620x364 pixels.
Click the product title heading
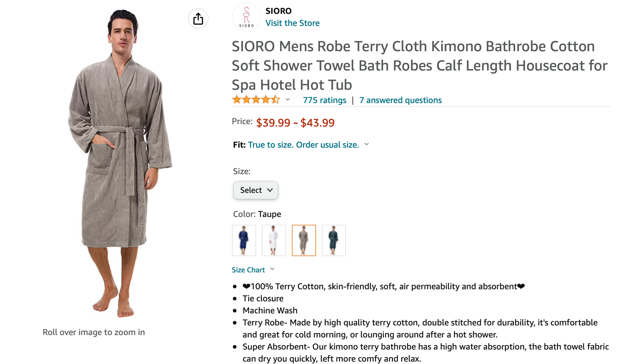(420, 65)
